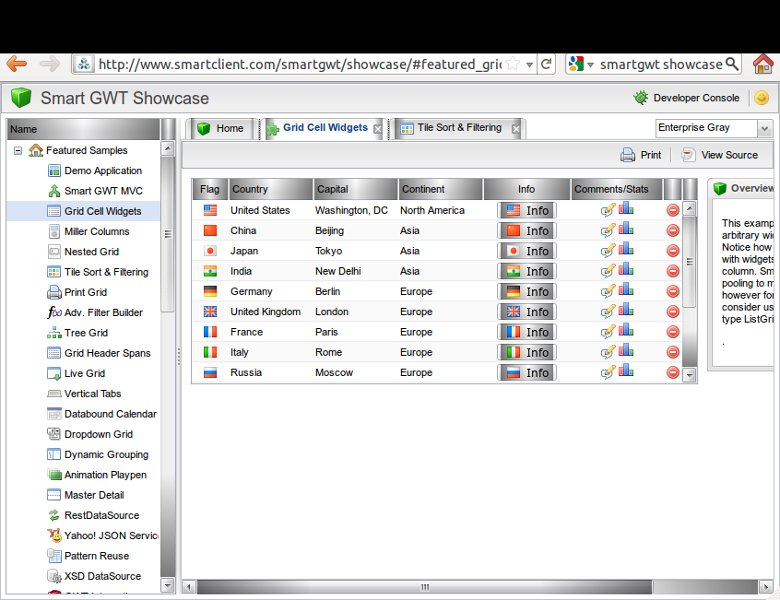Collapse the Featured Samples tree folder
Image resolution: width=780 pixels, height=600 pixels.
(x=18, y=151)
